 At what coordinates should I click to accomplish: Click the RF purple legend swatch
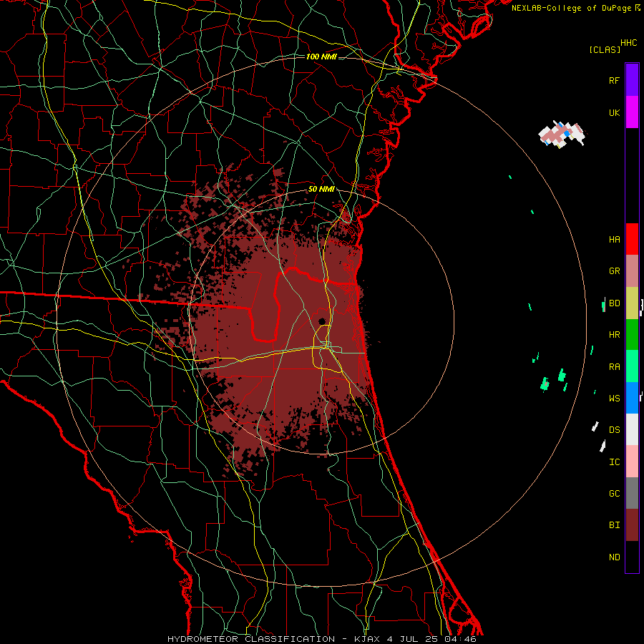click(632, 80)
